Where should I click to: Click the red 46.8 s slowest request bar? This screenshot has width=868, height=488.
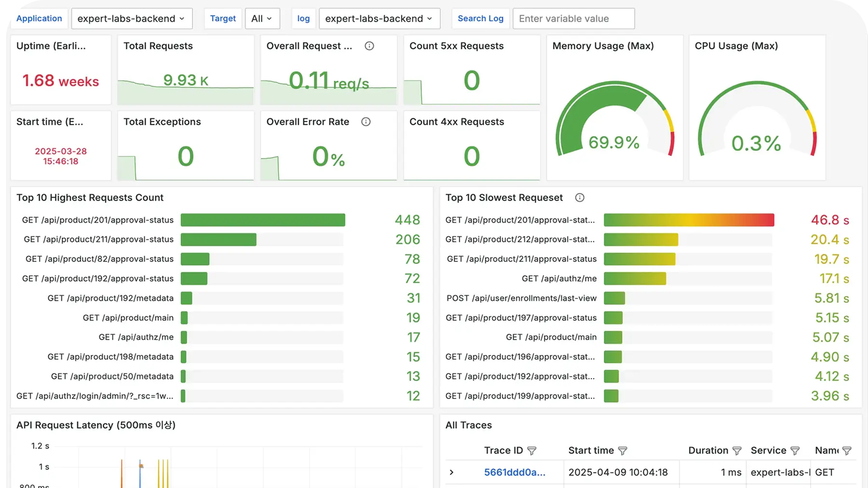click(689, 220)
